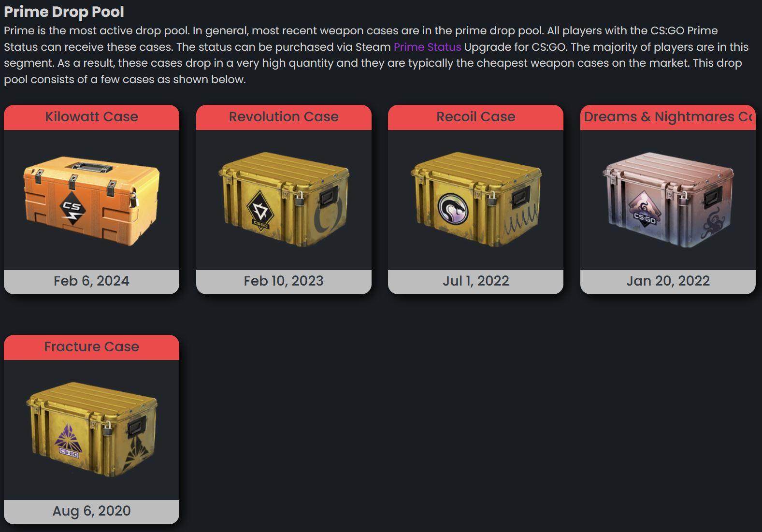Select the Feb 10, 2023 date footer
The width and height of the screenshot is (762, 532).
pyautogui.click(x=284, y=281)
